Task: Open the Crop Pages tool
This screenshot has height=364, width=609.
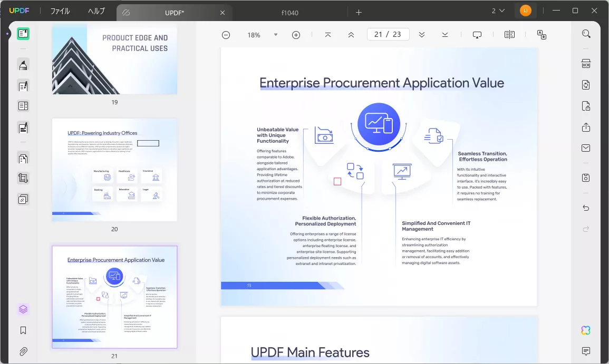Action: tap(23, 178)
